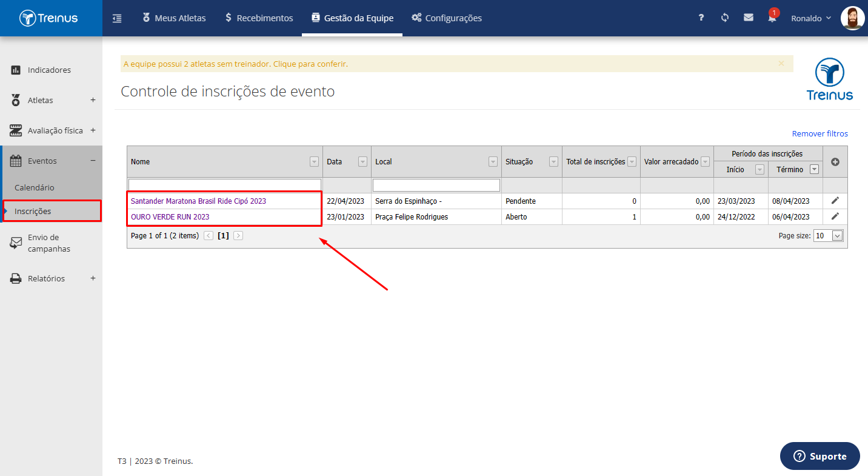Open Início column filter dropdown
This screenshot has width=868, height=476.
tap(760, 170)
